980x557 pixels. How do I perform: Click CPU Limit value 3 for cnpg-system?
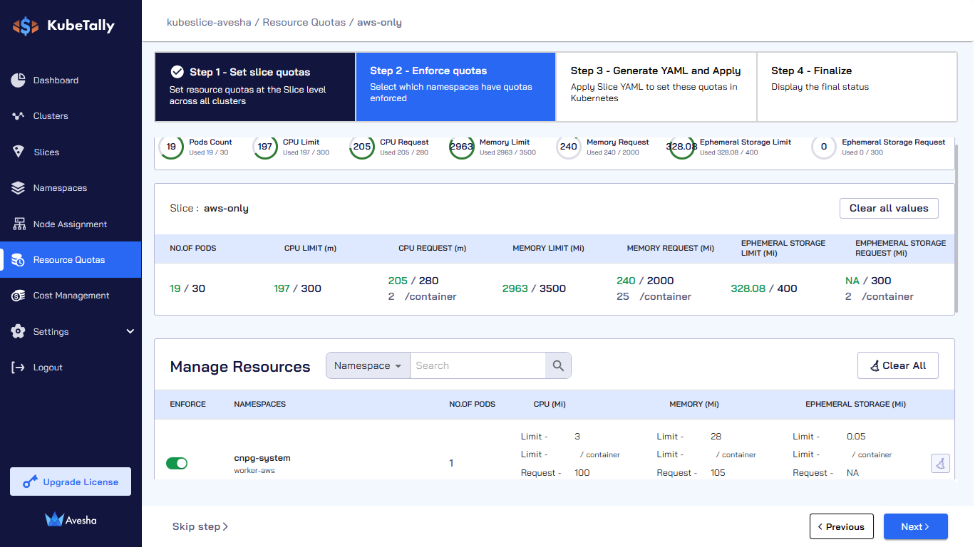click(577, 437)
